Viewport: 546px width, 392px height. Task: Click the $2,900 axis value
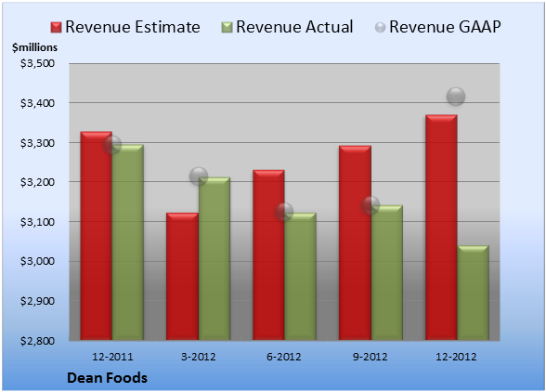[x=37, y=301]
